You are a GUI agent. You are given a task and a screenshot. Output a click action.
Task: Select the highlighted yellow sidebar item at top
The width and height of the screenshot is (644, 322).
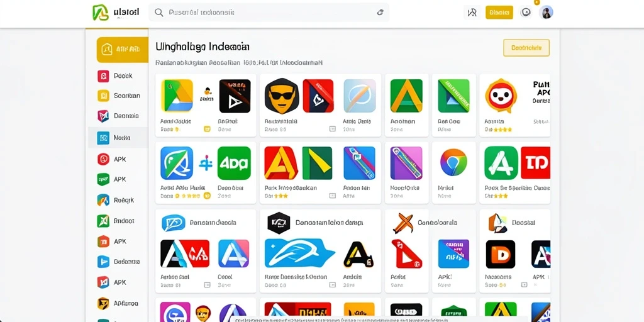point(122,50)
